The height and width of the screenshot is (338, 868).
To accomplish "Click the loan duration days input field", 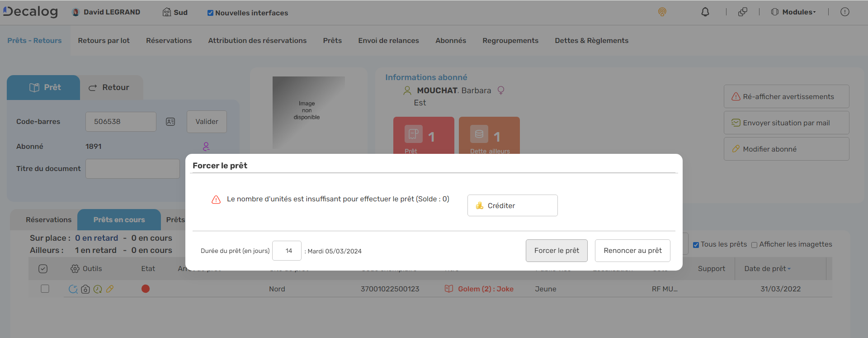I will pos(287,251).
